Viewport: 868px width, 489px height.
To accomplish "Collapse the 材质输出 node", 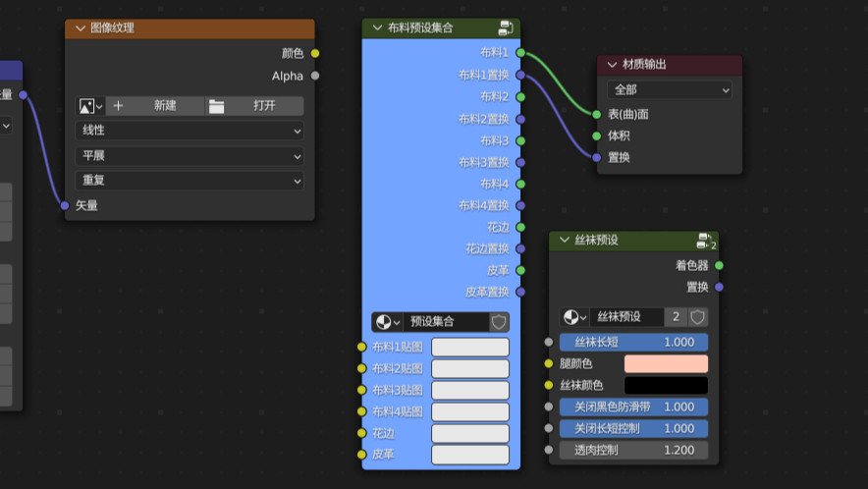I will [x=611, y=65].
